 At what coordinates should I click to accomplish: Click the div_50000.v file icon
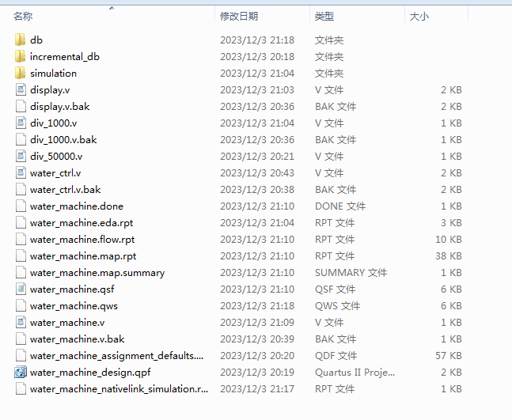coord(21,157)
